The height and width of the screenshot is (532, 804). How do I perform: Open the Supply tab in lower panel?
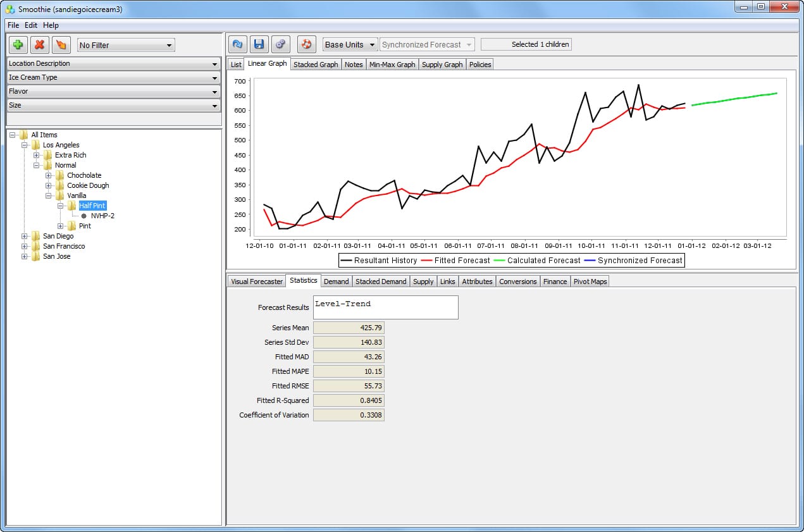(423, 281)
